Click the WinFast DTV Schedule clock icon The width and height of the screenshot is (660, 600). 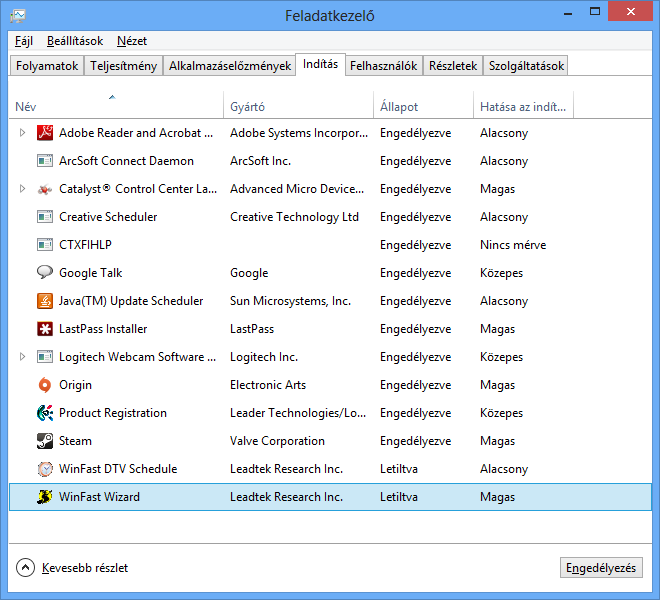coord(45,469)
